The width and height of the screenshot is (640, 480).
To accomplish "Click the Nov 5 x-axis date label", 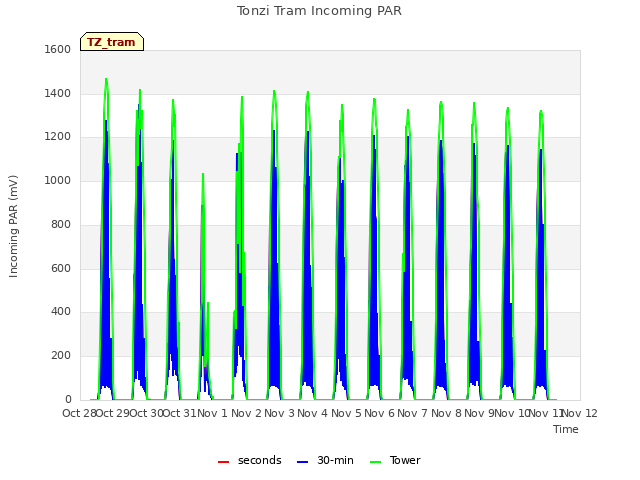I will [x=346, y=413].
